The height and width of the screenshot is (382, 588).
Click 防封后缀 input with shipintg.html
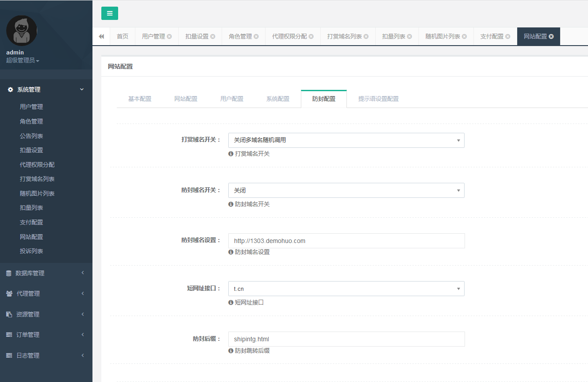(346, 339)
